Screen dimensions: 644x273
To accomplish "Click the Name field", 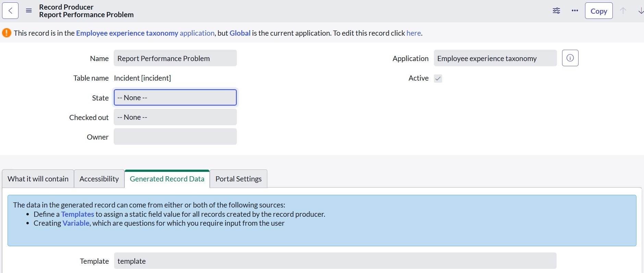I will click(x=175, y=58).
